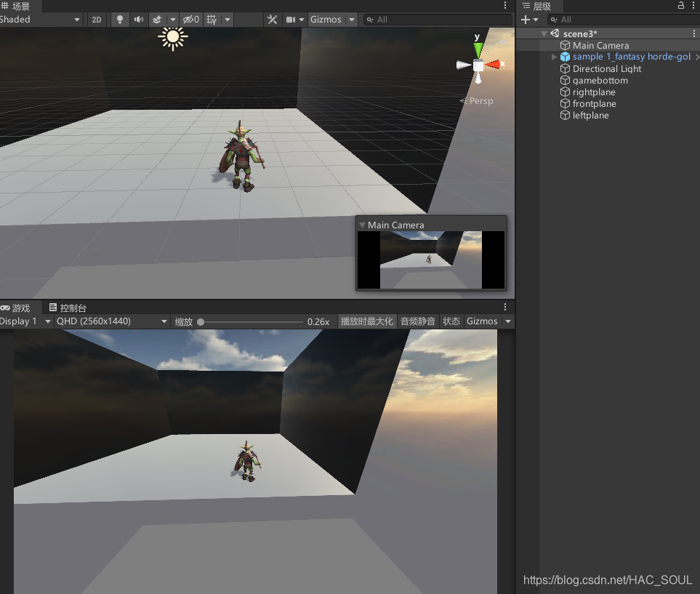Open Scene view Gizmos dropdown arrow
Screen dimensions: 700x594
352,20
